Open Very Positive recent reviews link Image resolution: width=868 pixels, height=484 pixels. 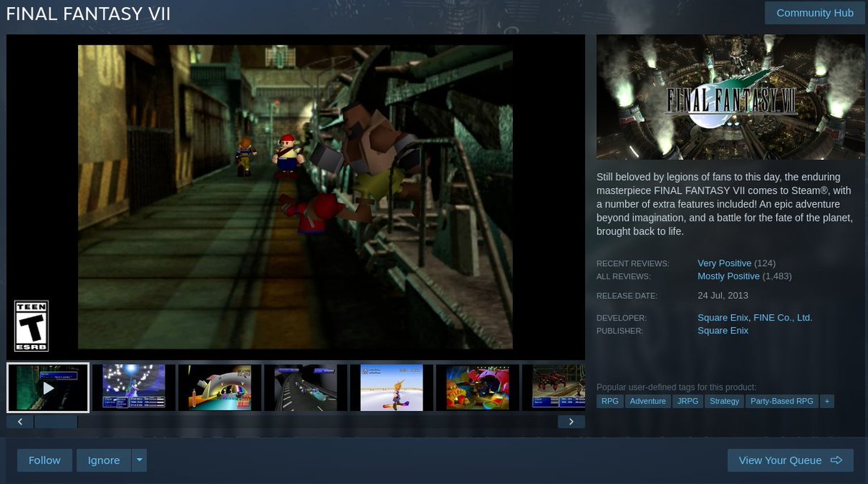pos(724,263)
